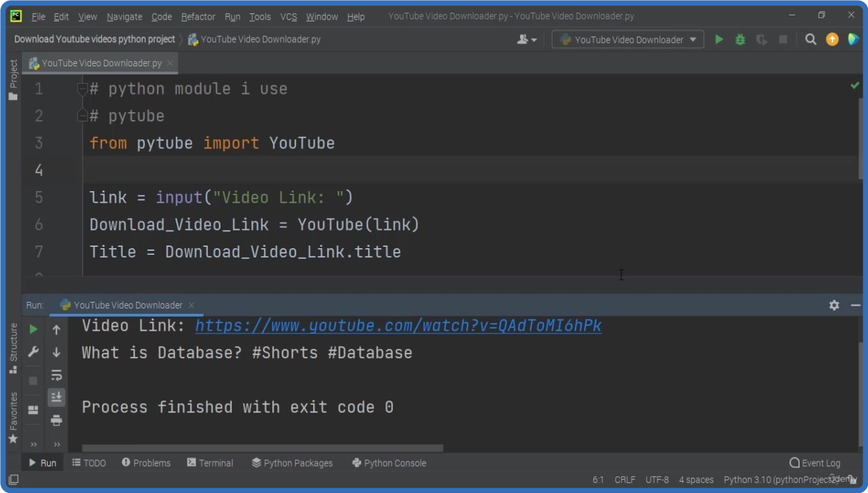Click the 4 spaces indent setting

(696, 480)
